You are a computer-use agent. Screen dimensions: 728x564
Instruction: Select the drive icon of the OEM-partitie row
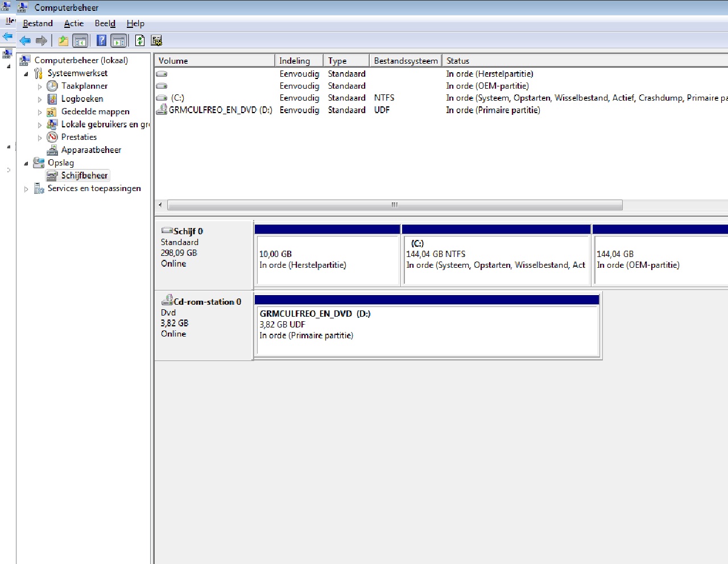(x=162, y=86)
